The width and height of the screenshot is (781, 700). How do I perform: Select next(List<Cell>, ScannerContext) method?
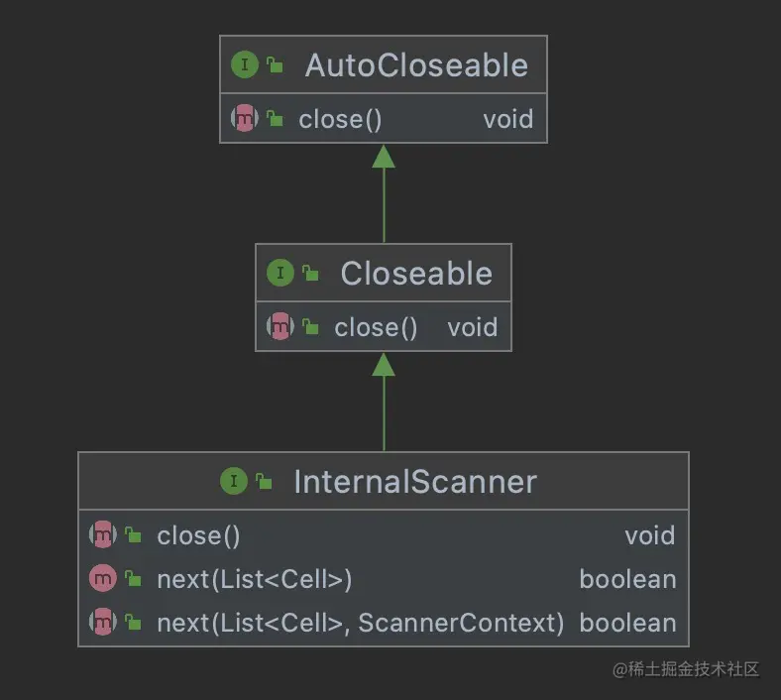[360, 623]
